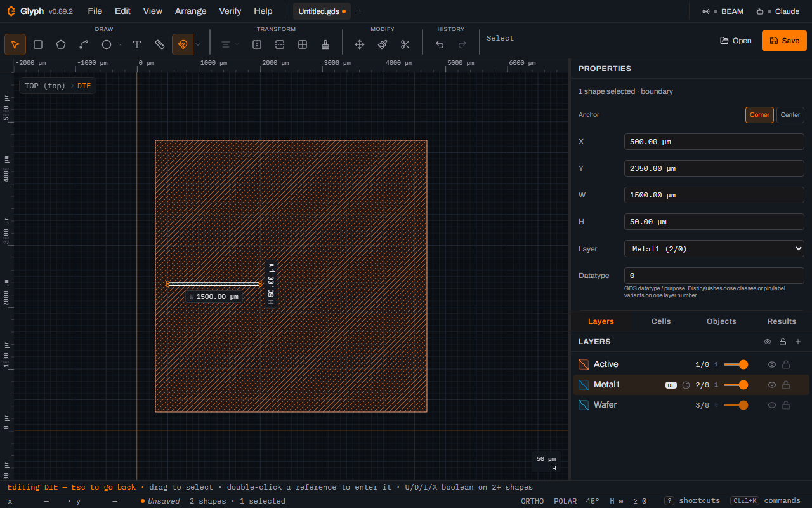This screenshot has height=508, width=812.
Task: Activate the Ruler measure tool
Action: point(160,44)
